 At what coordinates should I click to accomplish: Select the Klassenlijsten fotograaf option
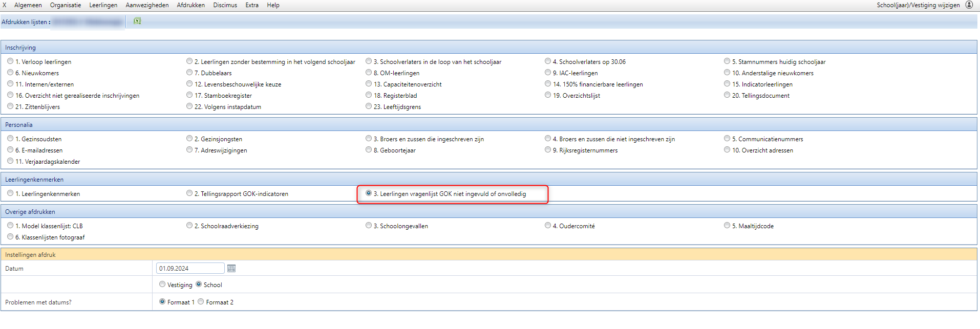tap(10, 237)
